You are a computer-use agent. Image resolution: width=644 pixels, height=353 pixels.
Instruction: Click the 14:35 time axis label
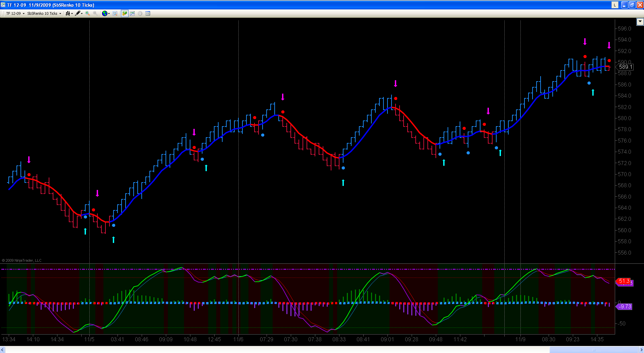point(597,339)
